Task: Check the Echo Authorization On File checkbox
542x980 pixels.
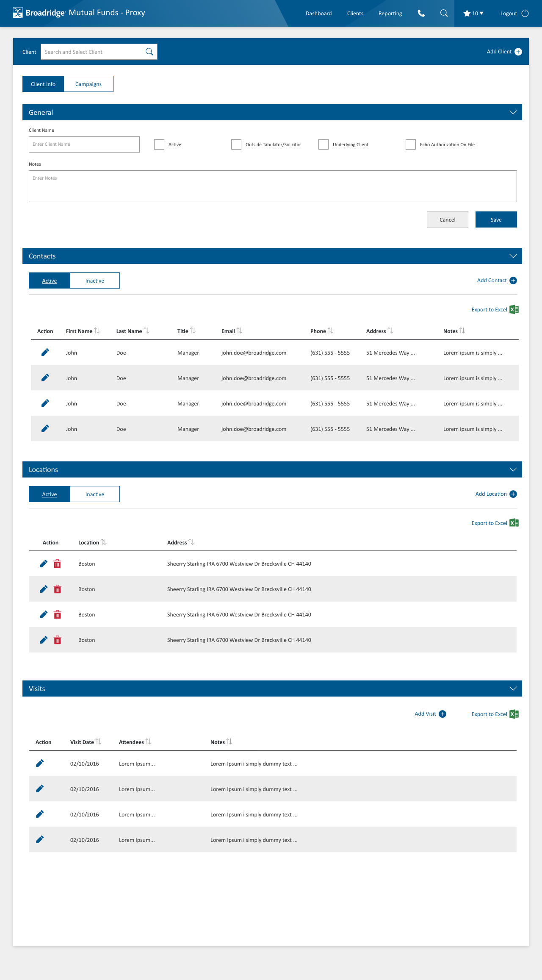Action: (x=411, y=144)
